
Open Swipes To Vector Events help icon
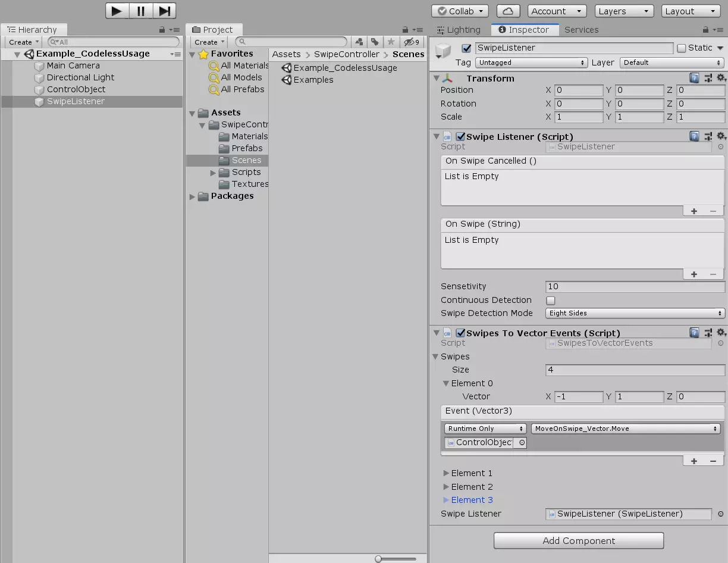coord(694,333)
